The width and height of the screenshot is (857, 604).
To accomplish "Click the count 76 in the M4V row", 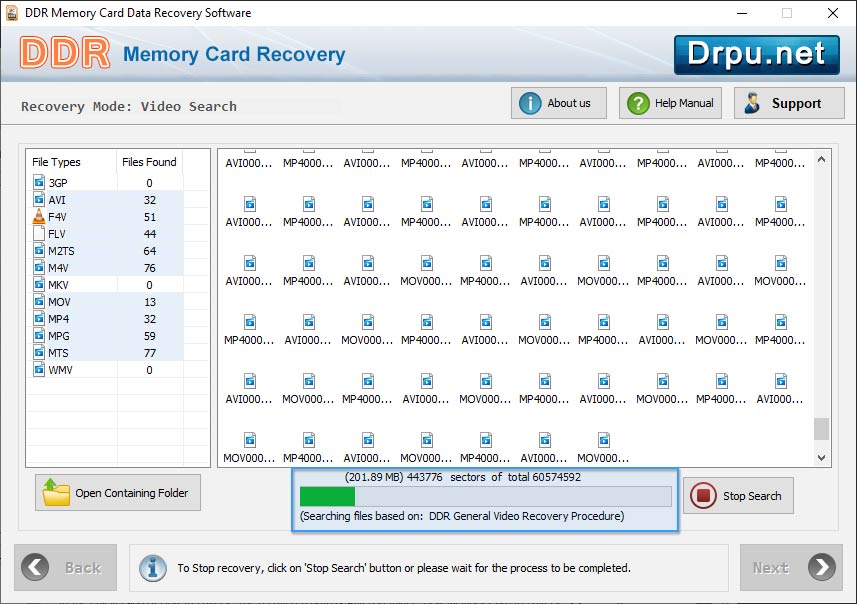I will point(150,268).
